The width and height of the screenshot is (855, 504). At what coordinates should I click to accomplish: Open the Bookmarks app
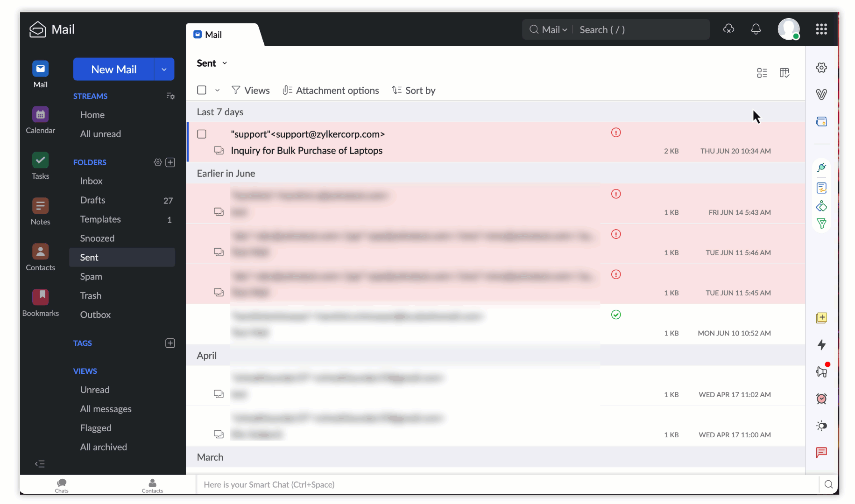(x=41, y=297)
